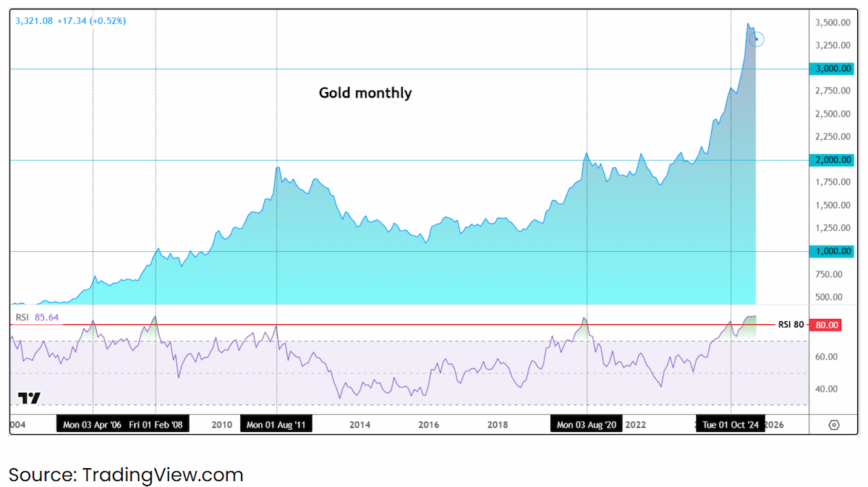This screenshot has width=868, height=487.
Task: Click the Mon 03 Apr '06 date marker
Action: pyautogui.click(x=93, y=425)
